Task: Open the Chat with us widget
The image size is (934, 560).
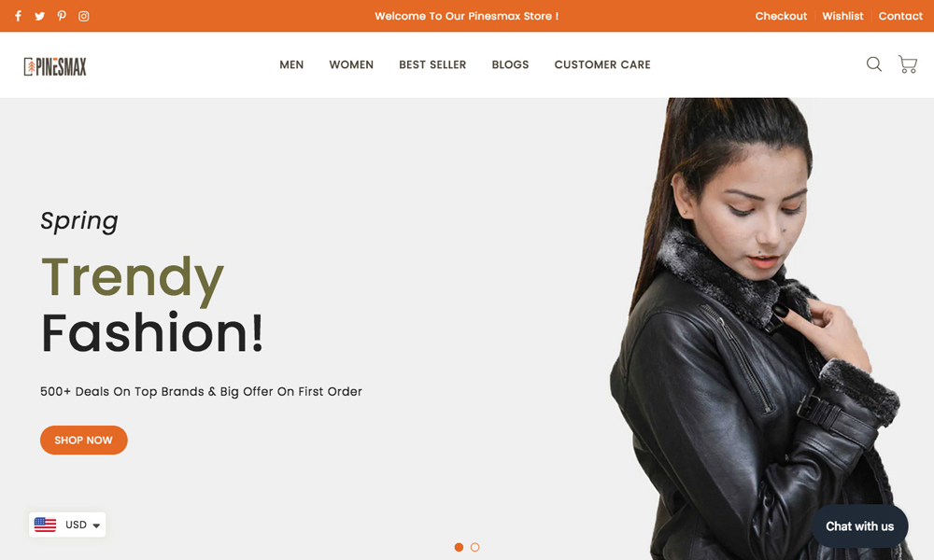Action: 859,526
